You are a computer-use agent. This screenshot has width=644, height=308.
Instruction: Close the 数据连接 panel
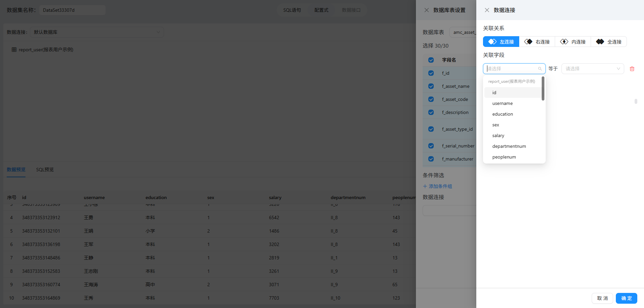pos(487,10)
